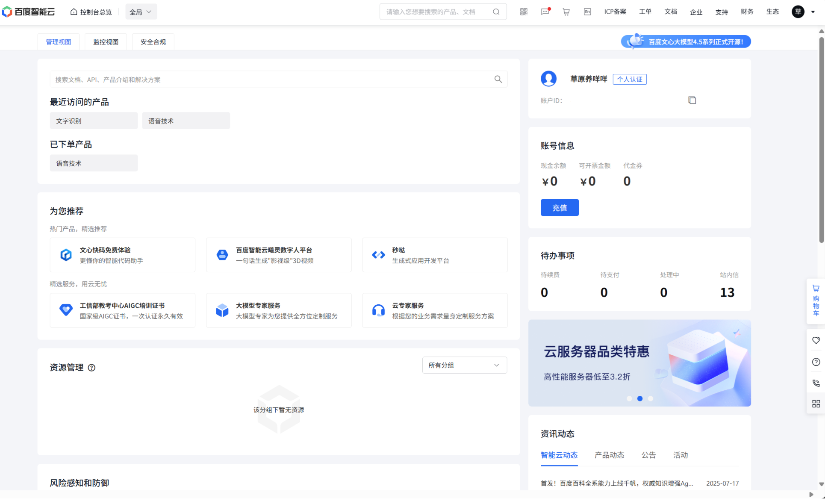Click the grid apps sidebar icon

pos(816,404)
